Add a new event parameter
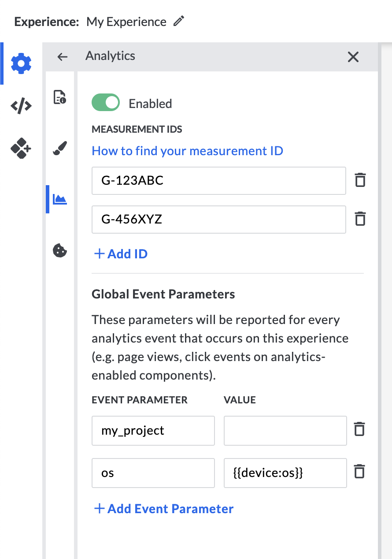This screenshot has width=392, height=559. coord(163,508)
